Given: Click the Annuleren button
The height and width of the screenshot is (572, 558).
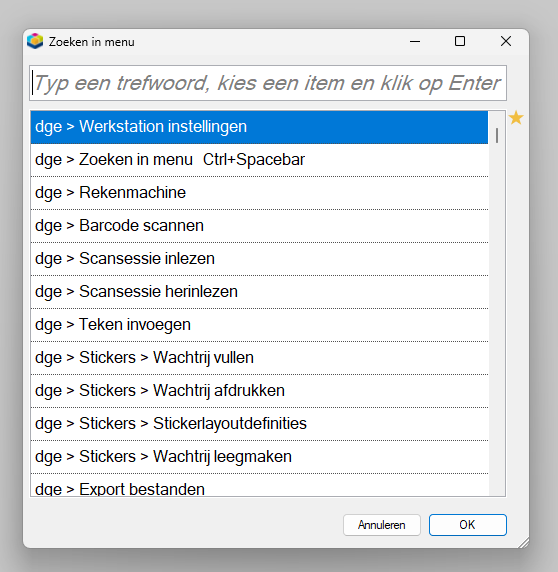Looking at the screenshot, I should point(382,525).
